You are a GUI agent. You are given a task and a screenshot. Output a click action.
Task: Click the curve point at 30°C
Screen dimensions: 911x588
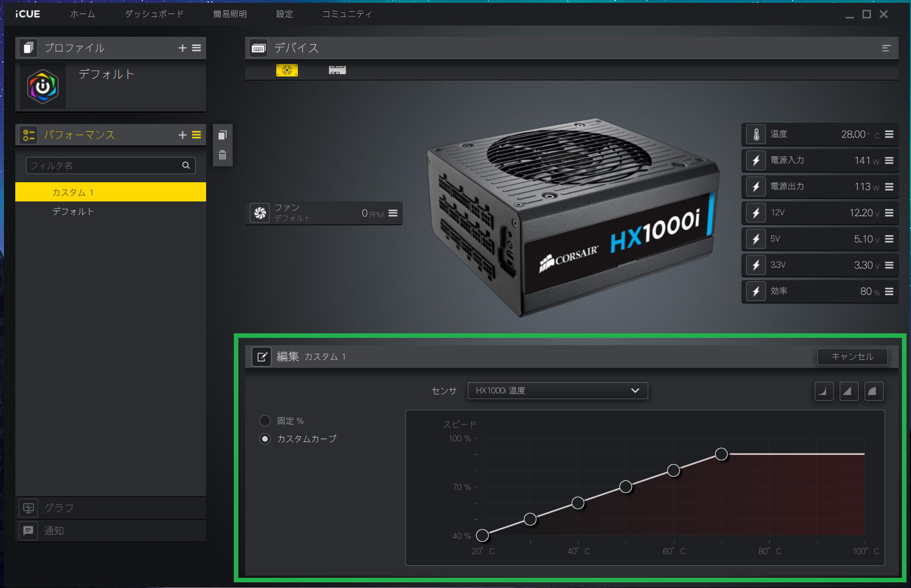(530, 519)
